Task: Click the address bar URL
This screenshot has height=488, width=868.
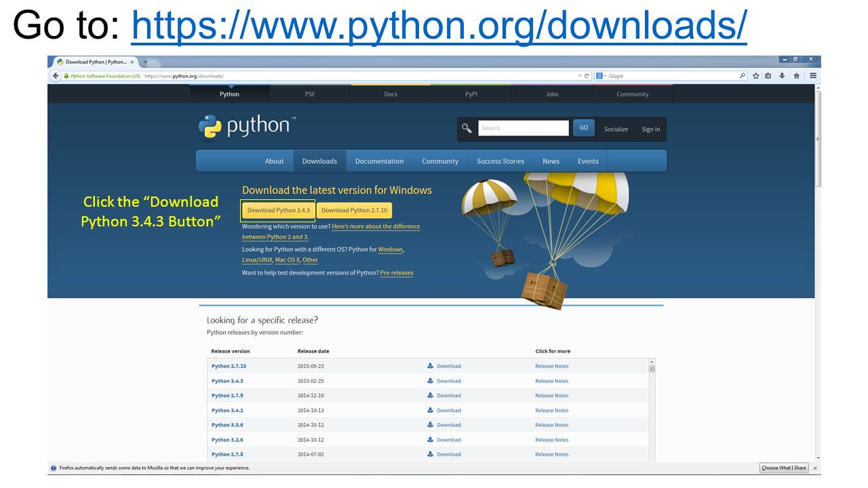Action: tap(184, 76)
